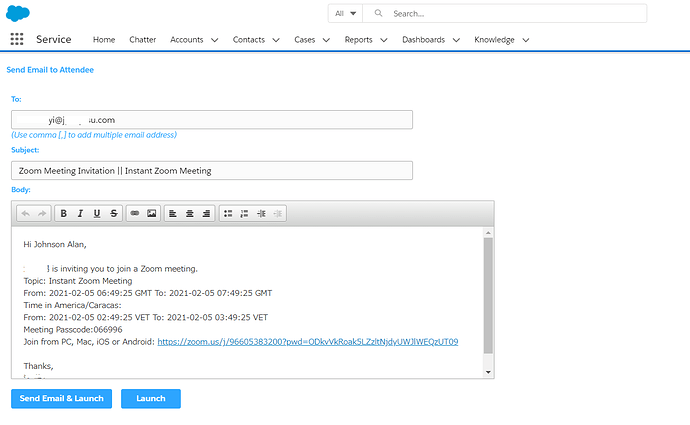This screenshot has height=425, width=690.
Task: Toggle bold formatting
Action: click(x=63, y=213)
